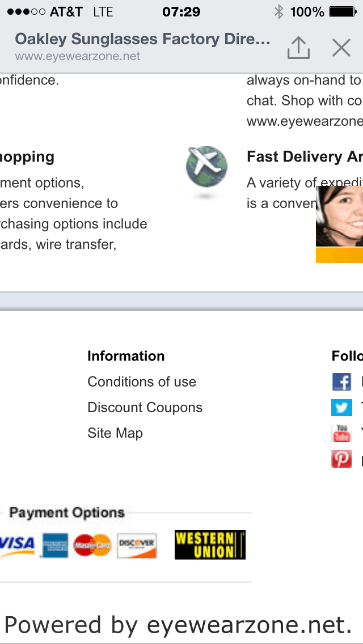Tap the Oakley Sunglasses page title
Screen dimensions: 363x644
click(142, 39)
